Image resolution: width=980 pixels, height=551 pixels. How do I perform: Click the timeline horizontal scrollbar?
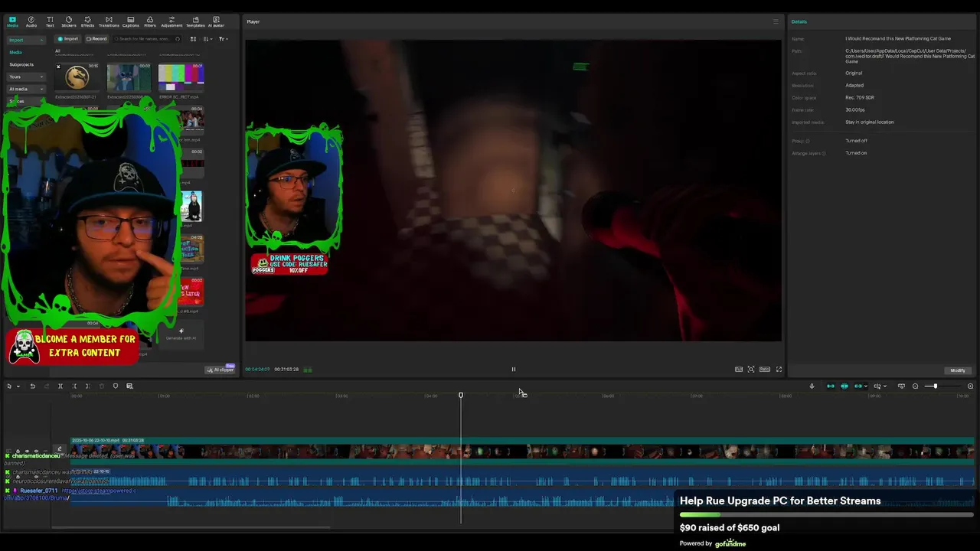[x=191, y=527]
